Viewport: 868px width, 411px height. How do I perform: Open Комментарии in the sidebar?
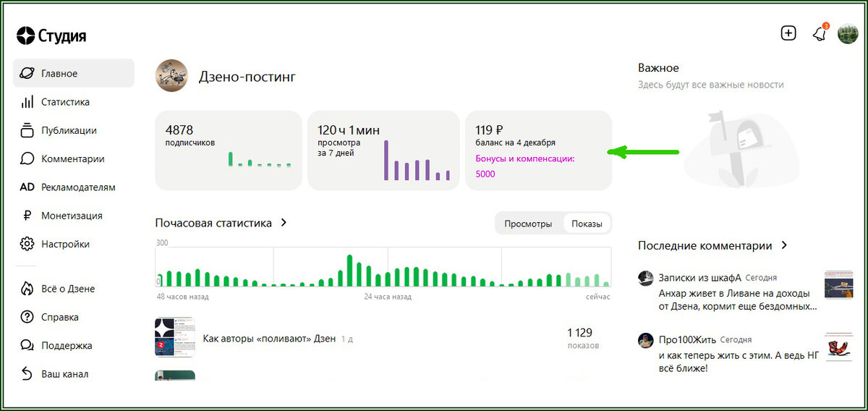[73, 158]
